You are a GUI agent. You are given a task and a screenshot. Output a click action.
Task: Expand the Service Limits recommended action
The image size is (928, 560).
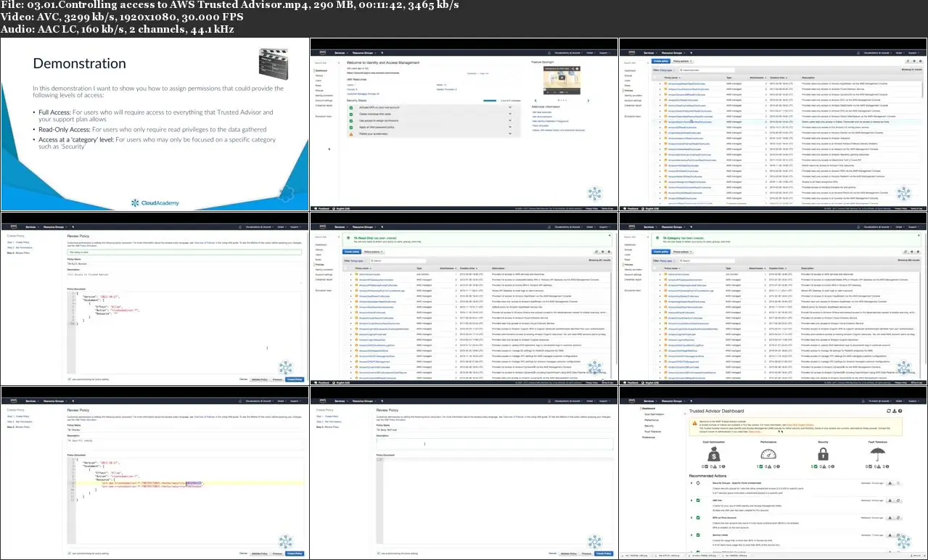click(690, 536)
